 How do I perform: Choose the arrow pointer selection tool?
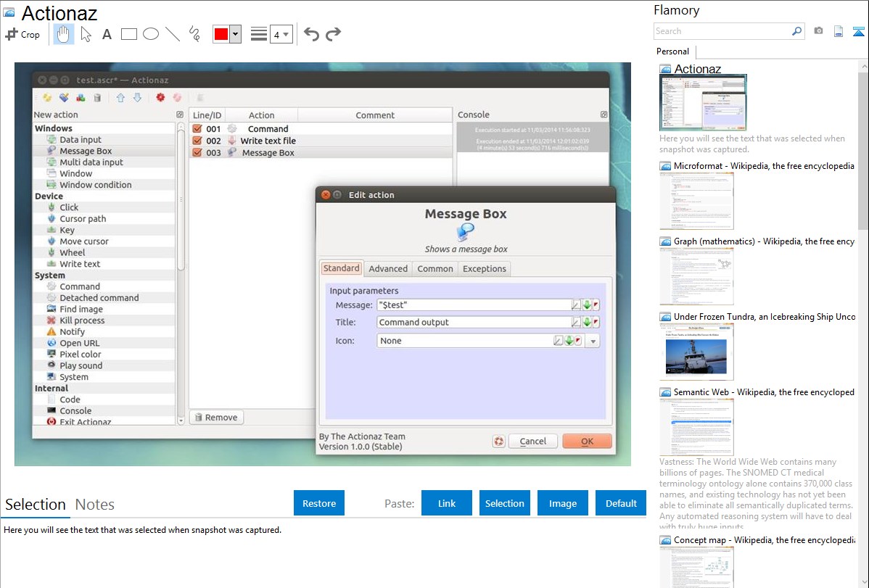click(x=86, y=34)
